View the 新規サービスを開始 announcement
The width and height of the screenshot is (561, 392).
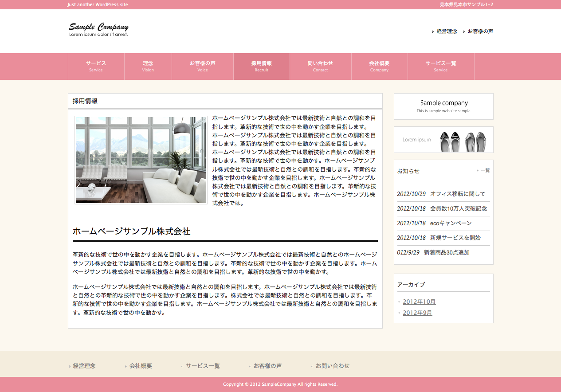pos(455,238)
